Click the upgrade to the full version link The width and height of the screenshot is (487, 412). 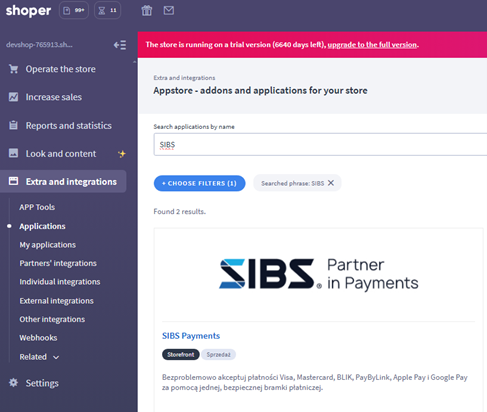coord(372,45)
